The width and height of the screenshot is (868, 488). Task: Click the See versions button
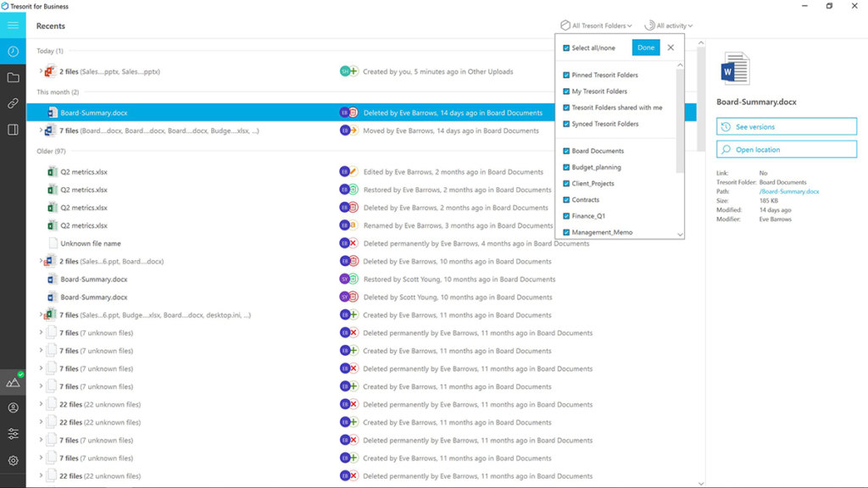coord(786,127)
